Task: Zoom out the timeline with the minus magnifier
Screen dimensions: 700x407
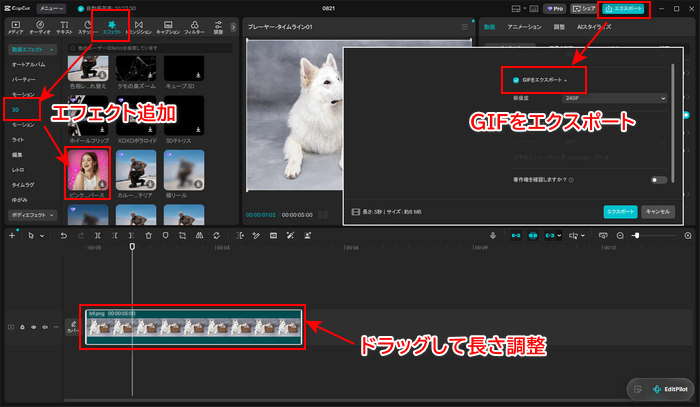Action: (x=620, y=236)
